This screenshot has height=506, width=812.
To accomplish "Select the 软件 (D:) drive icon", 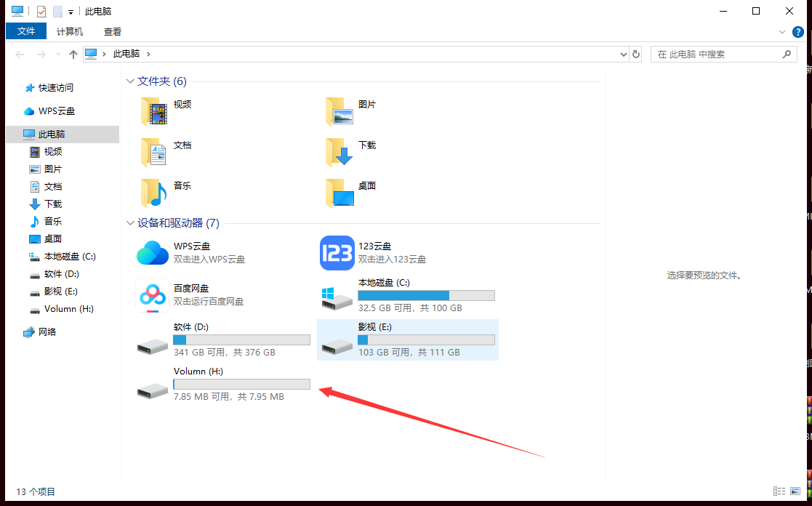I will 153,346.
